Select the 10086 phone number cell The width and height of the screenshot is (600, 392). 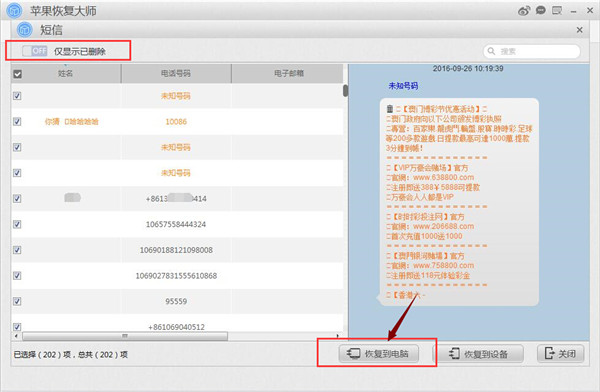click(176, 122)
